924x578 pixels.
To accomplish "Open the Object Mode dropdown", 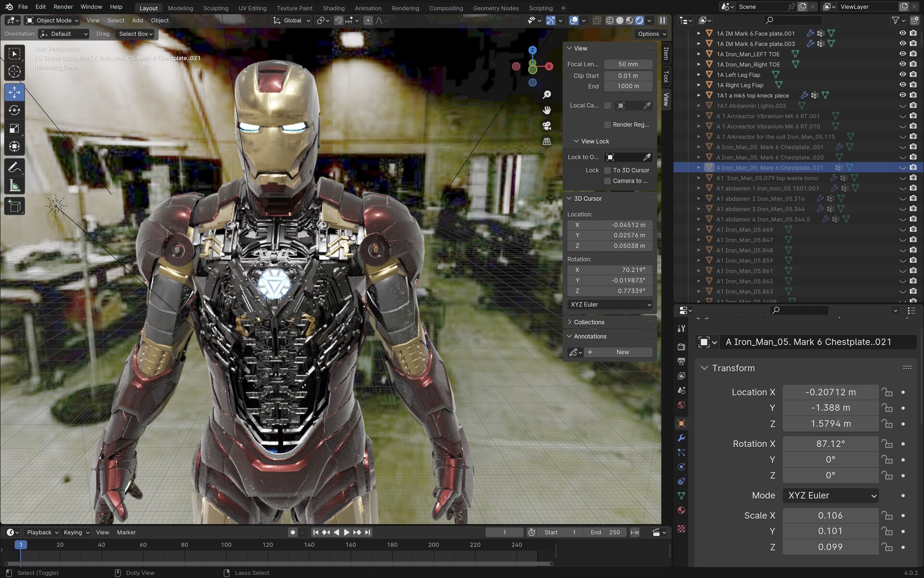I will tap(52, 20).
